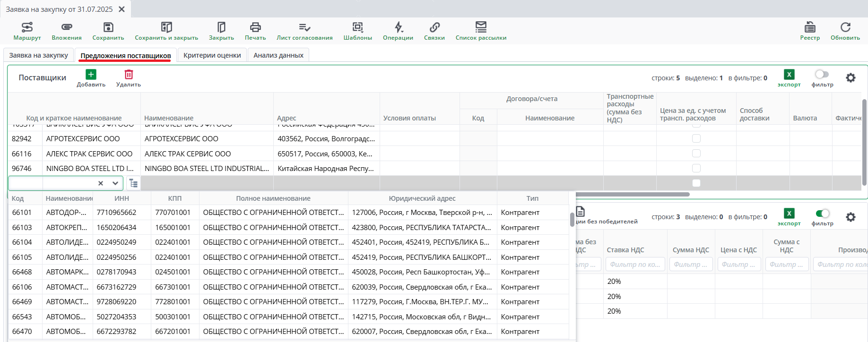Viewport: 868px width, 342px height.
Task: Open the Маршрут route icon
Action: click(x=27, y=31)
